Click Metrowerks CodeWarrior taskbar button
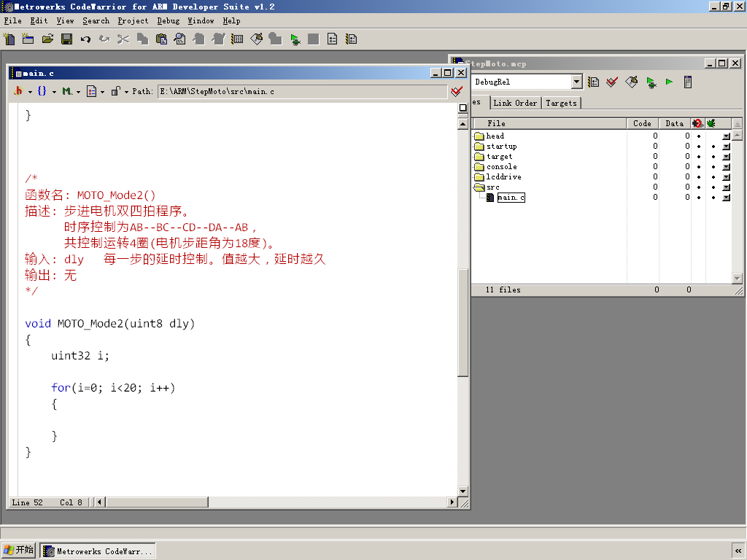 [x=98, y=551]
